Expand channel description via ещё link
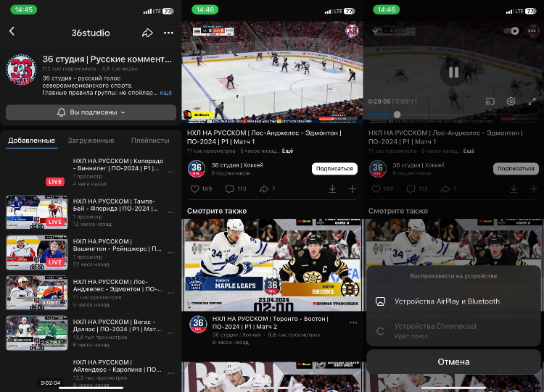 pos(166,93)
